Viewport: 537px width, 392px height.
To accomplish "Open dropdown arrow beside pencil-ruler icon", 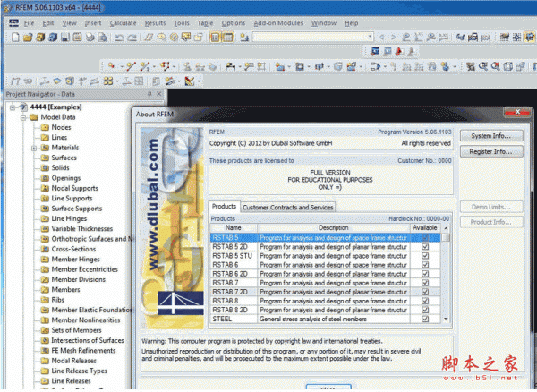I will (x=199, y=81).
